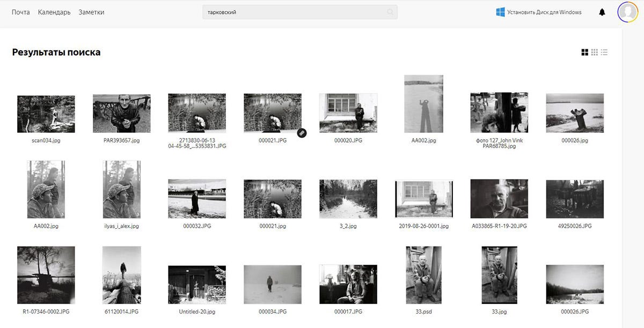This screenshot has width=644, height=328.
Task: Select the 000034.JPG foggy figure thumbnail
Action: 273,285
